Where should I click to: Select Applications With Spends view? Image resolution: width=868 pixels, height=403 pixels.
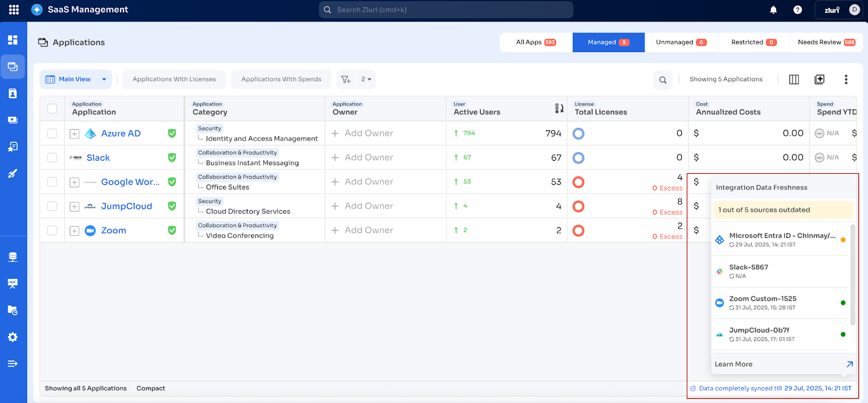pyautogui.click(x=281, y=79)
